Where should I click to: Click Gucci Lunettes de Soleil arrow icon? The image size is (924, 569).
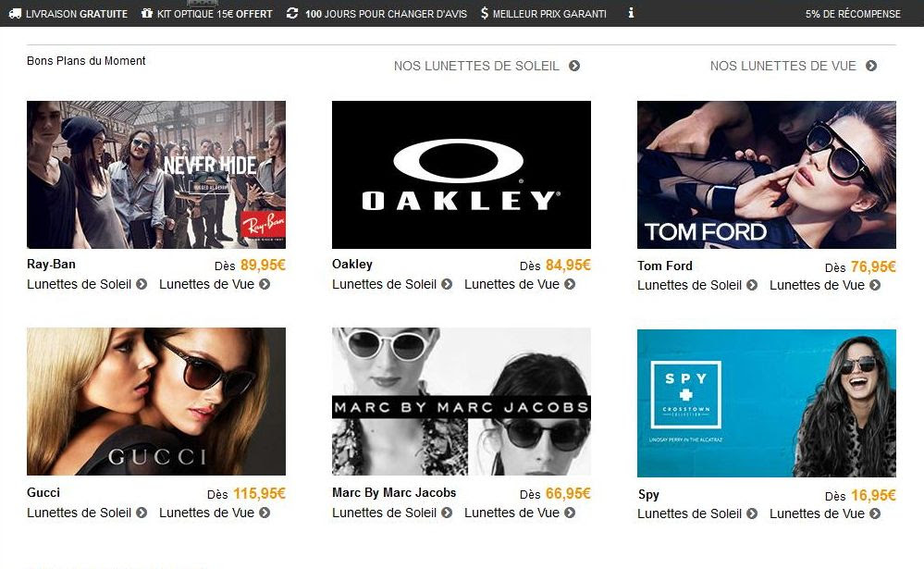coord(142,513)
